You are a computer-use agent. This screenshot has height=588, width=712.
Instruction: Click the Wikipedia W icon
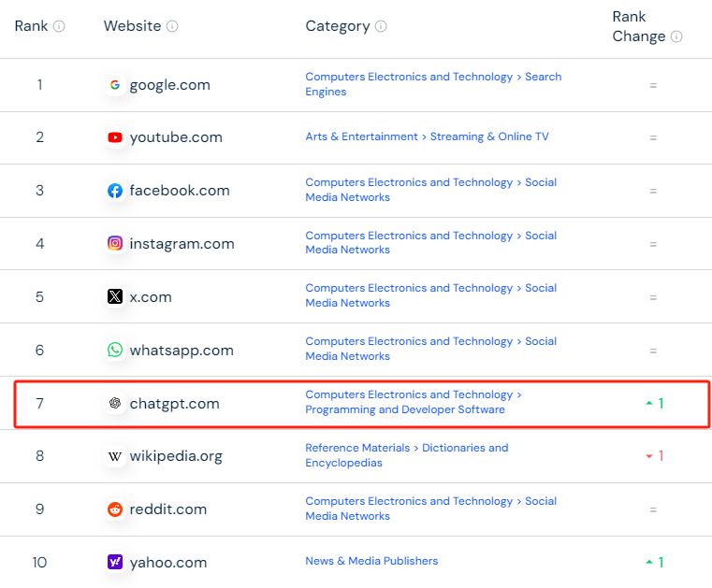[x=115, y=456]
